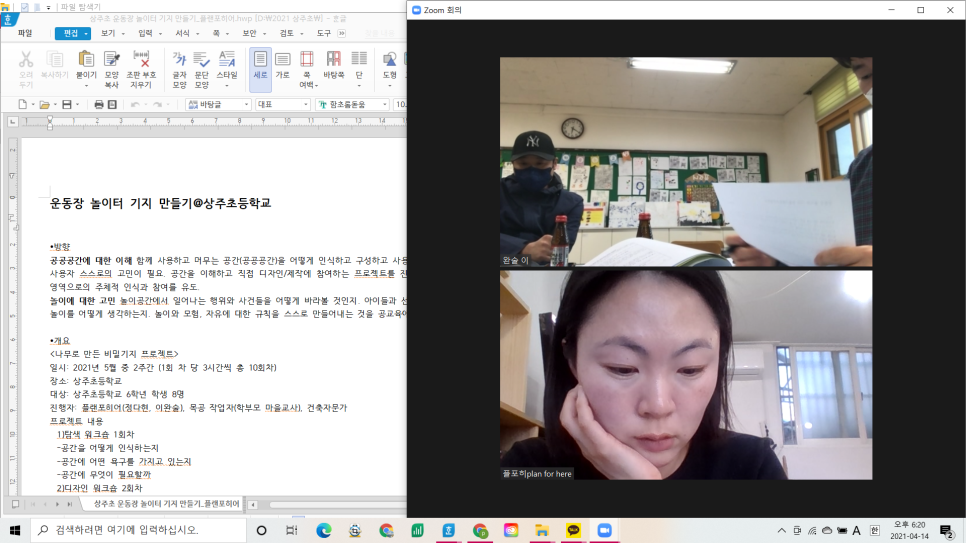Open the 검토 menu
Screen dimensions: 966x543
(x=286, y=33)
